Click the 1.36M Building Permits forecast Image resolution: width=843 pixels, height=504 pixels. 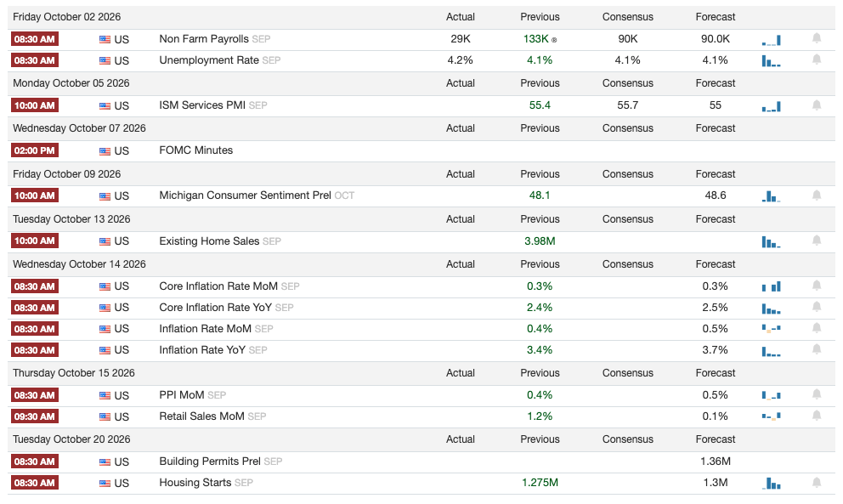click(x=715, y=462)
